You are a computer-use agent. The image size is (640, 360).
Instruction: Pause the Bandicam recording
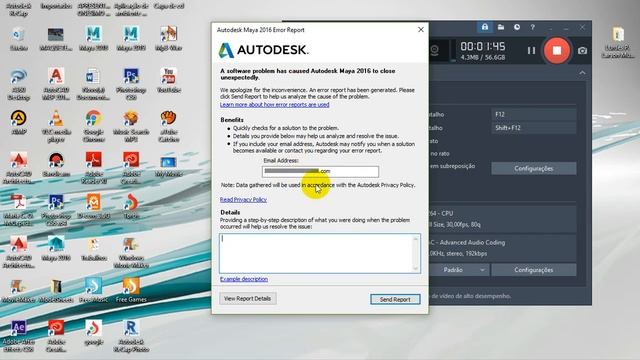[531, 51]
